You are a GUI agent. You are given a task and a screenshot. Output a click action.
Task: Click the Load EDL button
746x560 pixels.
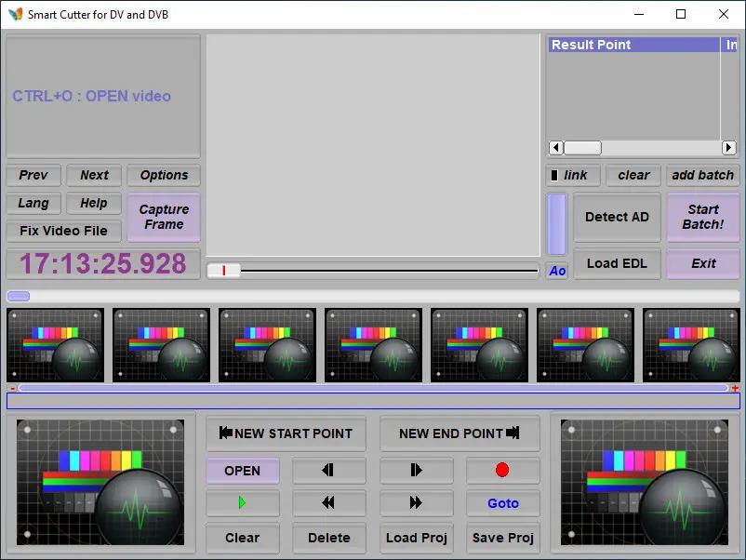coord(617,263)
